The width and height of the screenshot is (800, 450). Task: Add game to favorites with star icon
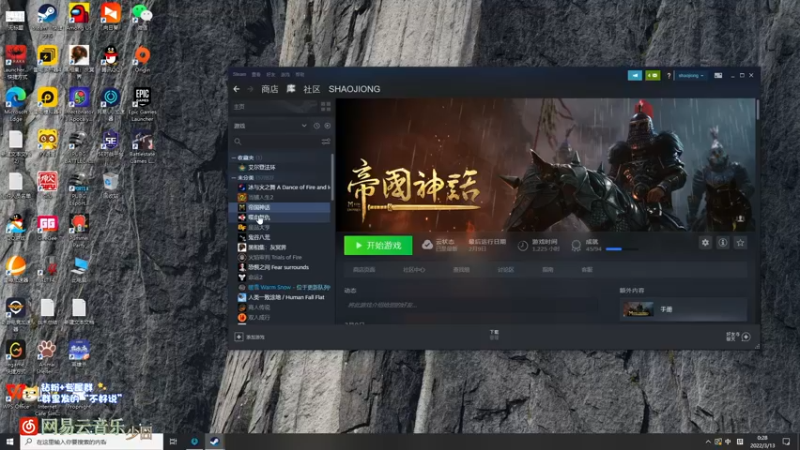(740, 243)
